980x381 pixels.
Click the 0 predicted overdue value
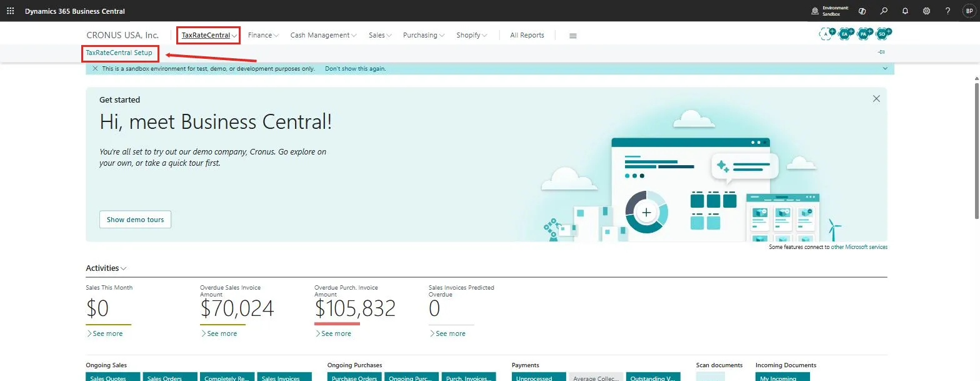[434, 308]
